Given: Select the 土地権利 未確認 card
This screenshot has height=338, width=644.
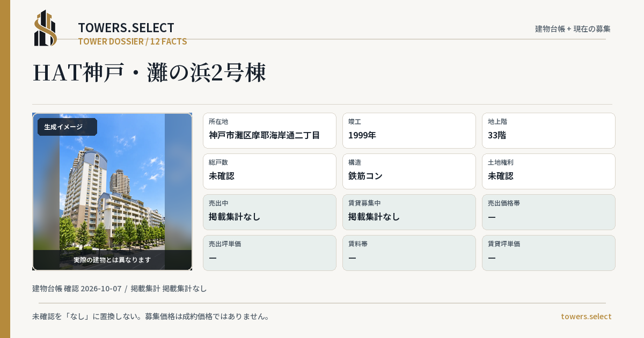Looking at the screenshot, I should [x=548, y=171].
